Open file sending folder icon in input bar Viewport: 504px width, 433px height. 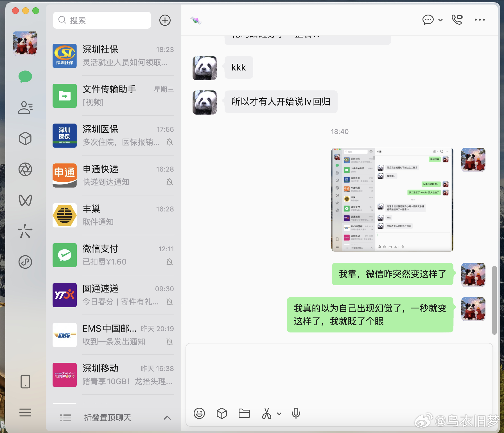click(244, 413)
